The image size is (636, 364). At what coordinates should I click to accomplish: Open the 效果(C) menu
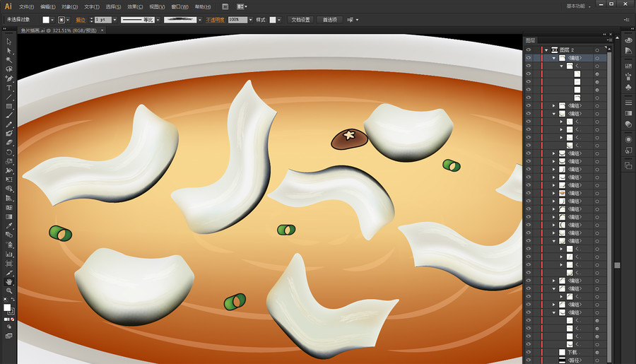(135, 6)
